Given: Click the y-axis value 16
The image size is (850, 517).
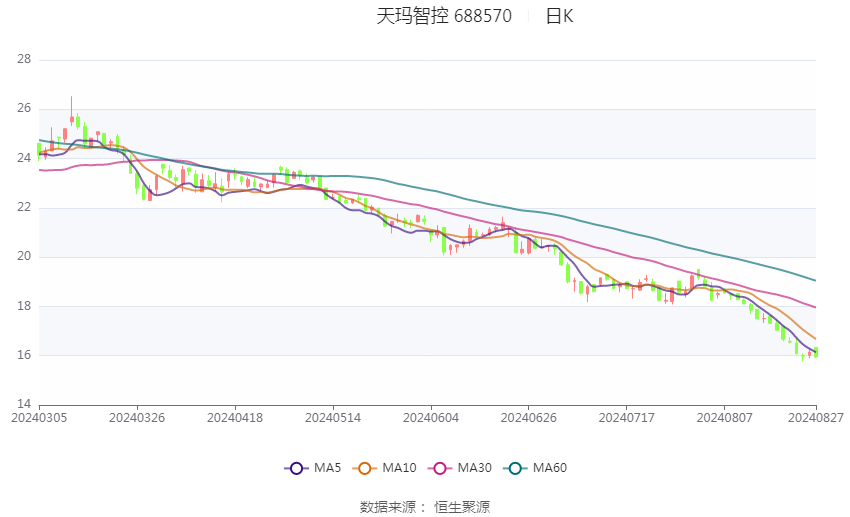Looking at the screenshot, I should coord(24,355).
